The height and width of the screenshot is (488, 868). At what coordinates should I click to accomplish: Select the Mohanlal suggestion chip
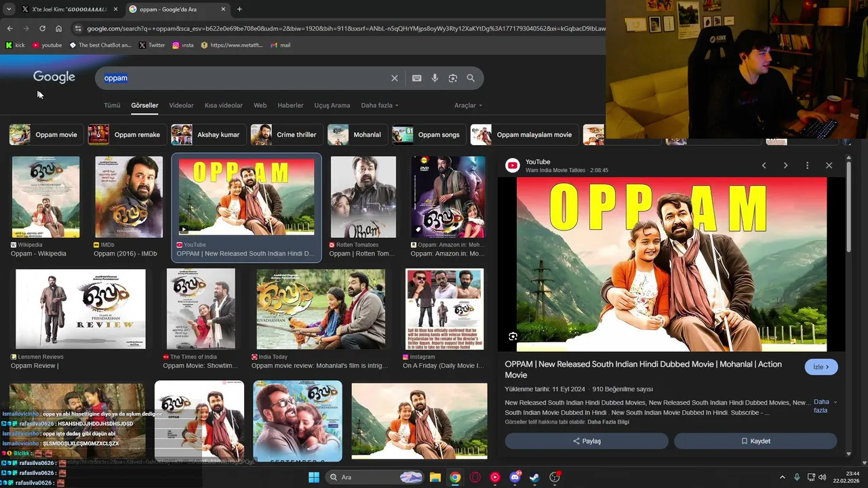(357, 135)
